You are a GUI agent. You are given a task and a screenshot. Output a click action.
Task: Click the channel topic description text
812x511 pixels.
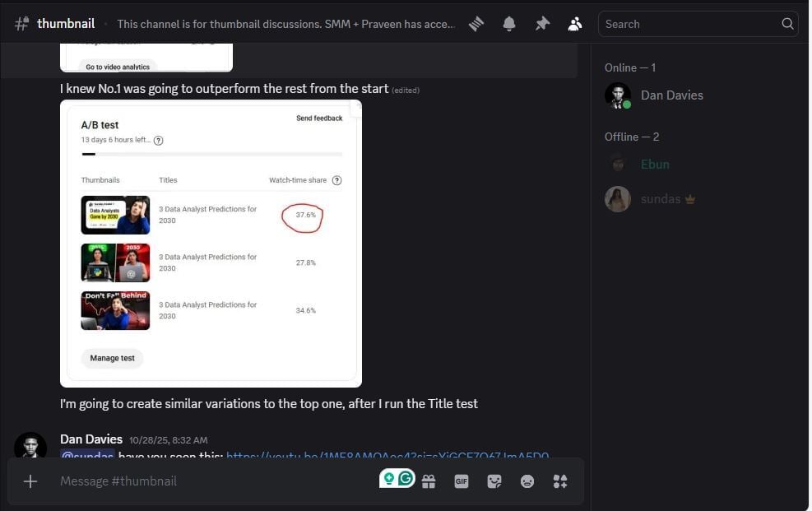(x=286, y=24)
